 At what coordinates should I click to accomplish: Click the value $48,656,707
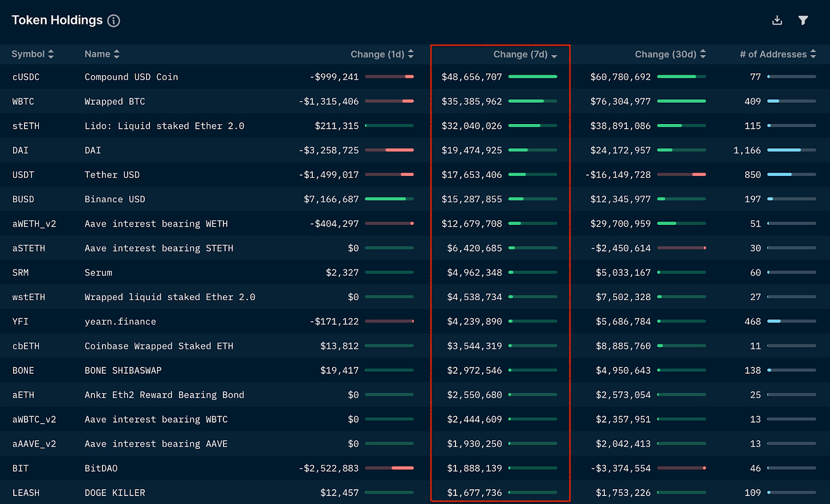click(x=472, y=77)
